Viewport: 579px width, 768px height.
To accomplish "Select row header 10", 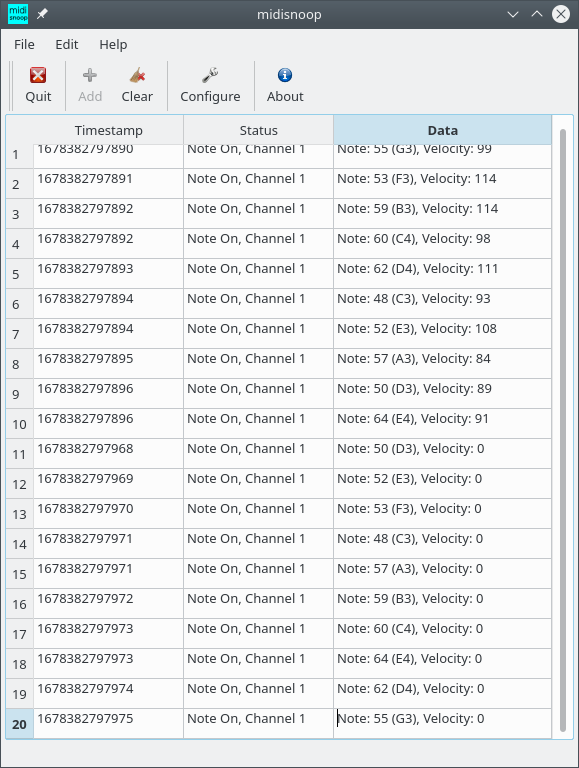I will (20, 424).
